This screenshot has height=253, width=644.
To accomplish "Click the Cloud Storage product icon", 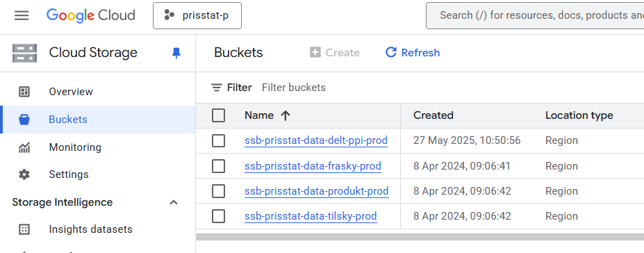I will point(24,53).
